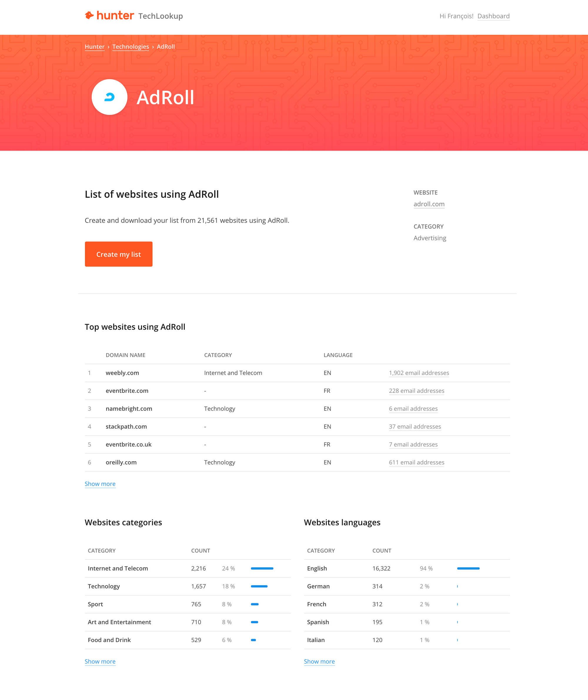
Task: Click the weebly.com domain link
Action: (122, 373)
